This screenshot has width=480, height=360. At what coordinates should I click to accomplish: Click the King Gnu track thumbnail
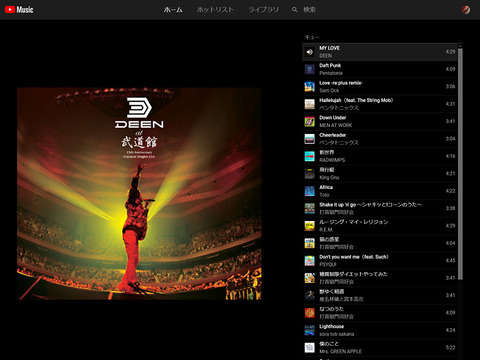(x=310, y=174)
